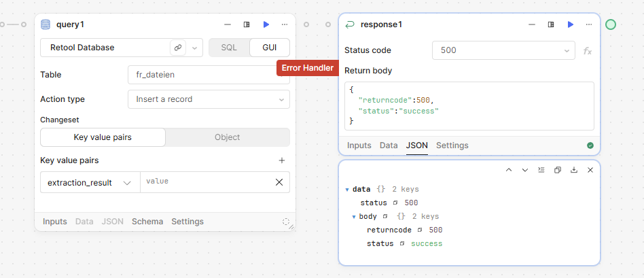
Task: Click the resource link icon beside Retool Database
Action: (x=177, y=48)
